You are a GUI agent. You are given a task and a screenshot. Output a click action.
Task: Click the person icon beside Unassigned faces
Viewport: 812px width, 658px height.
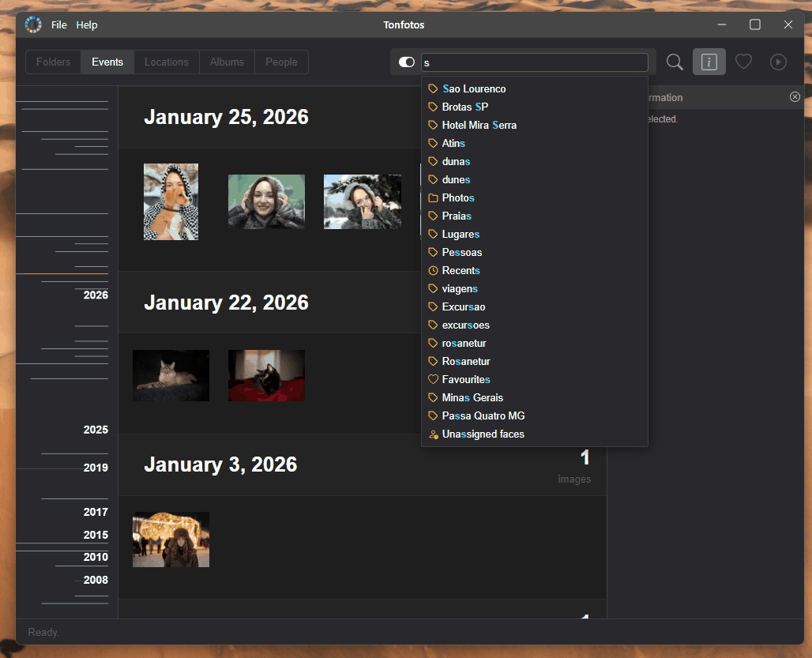(x=434, y=434)
